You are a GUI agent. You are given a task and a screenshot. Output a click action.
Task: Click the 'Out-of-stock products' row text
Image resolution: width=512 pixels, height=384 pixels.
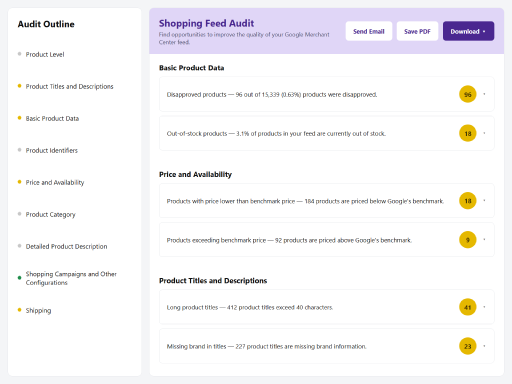pyautogui.click(x=276, y=134)
